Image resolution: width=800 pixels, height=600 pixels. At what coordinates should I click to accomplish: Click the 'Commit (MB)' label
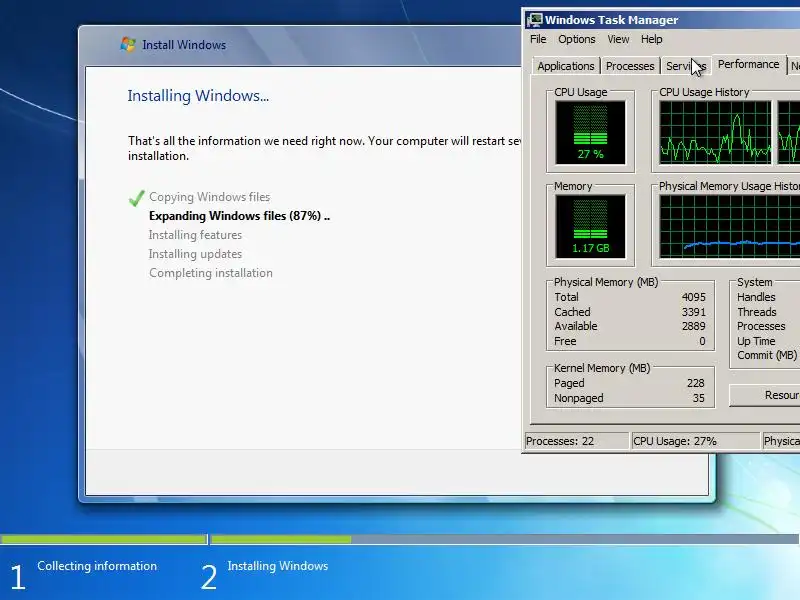pos(767,355)
